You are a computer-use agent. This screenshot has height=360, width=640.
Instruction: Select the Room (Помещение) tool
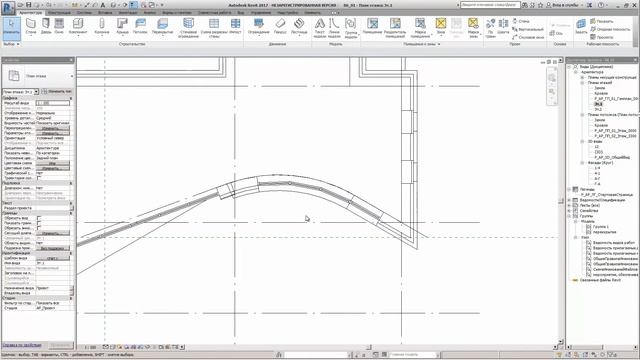(372, 27)
